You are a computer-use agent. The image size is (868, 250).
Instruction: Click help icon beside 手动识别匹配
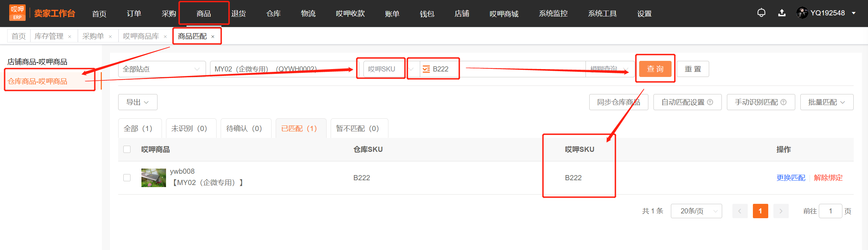(784, 102)
